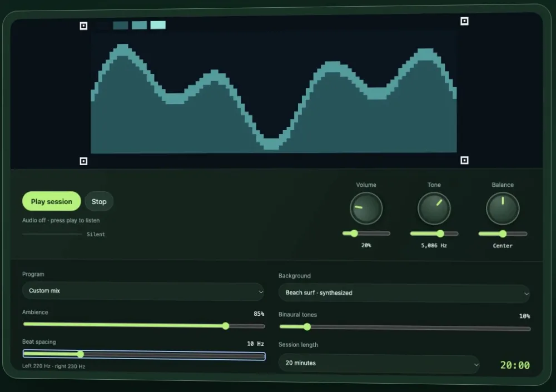The image size is (556, 392).
Task: Click the 'Center' balance value
Action: pos(503,246)
